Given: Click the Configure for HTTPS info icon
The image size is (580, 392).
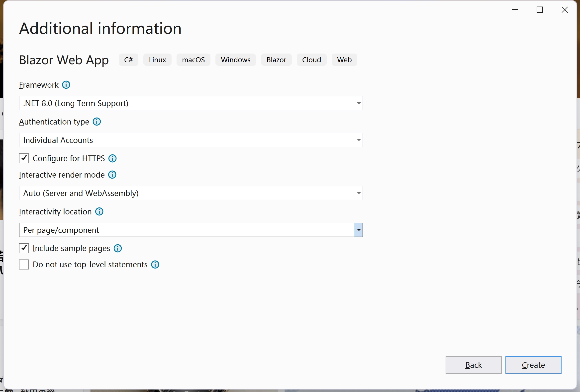Looking at the screenshot, I should coord(112,158).
